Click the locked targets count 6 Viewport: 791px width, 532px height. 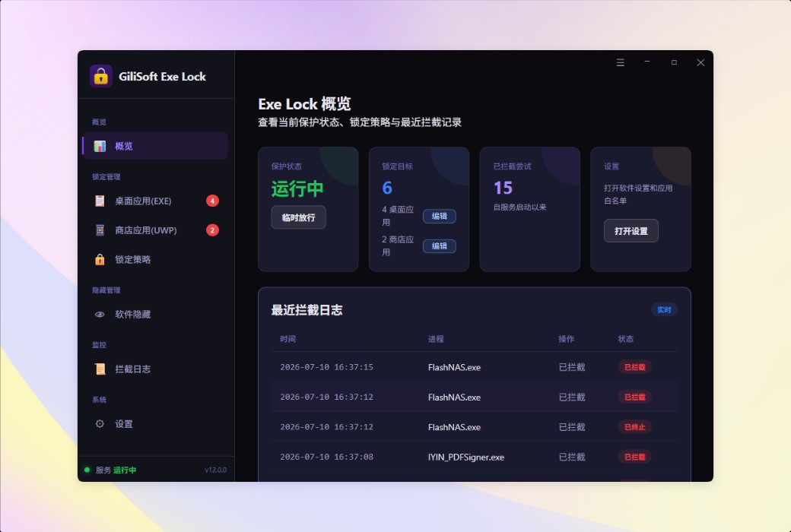[387, 188]
